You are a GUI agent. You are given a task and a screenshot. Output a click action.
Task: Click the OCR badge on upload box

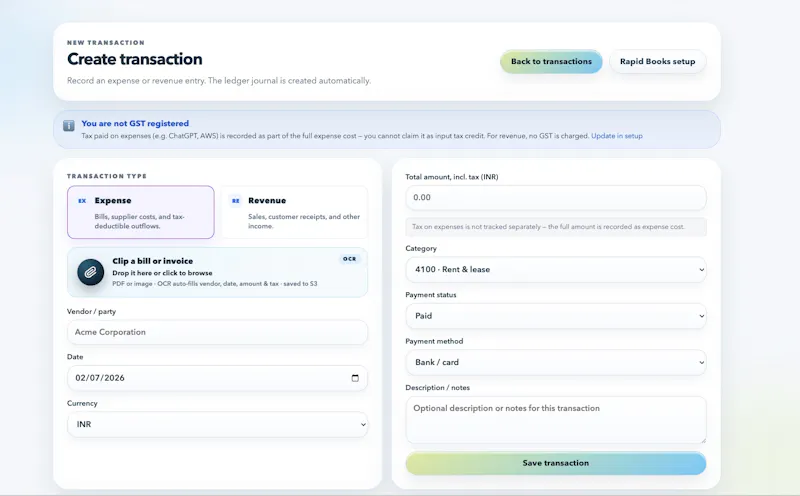[x=349, y=259]
